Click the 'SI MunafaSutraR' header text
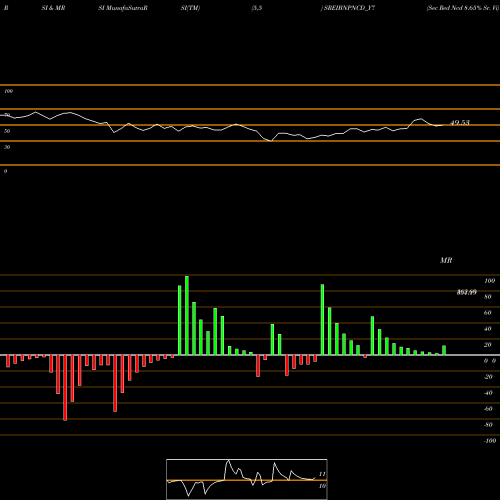The width and height of the screenshot is (500, 500). click(x=123, y=8)
